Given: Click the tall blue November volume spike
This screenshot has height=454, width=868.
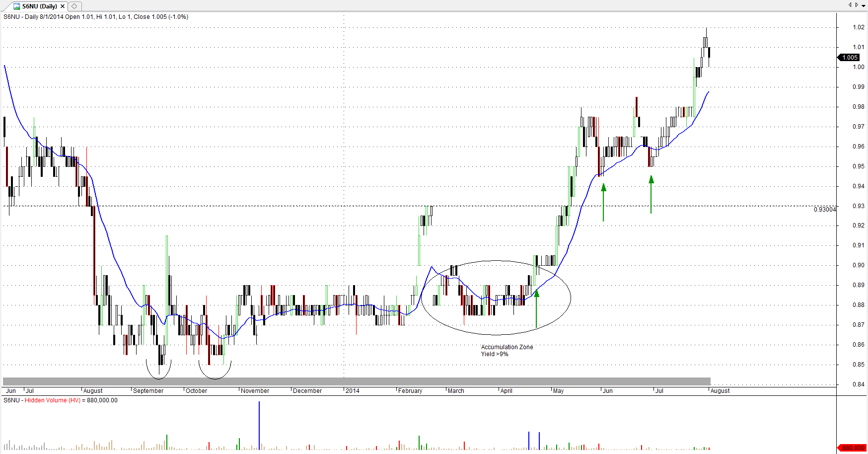Looking at the screenshot, I should pos(259,425).
